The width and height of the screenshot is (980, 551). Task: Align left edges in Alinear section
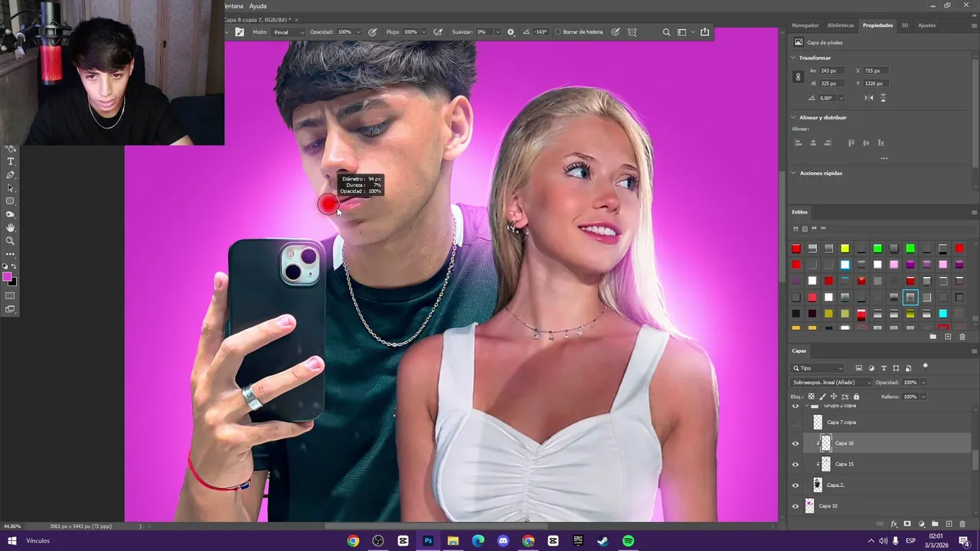click(x=798, y=143)
